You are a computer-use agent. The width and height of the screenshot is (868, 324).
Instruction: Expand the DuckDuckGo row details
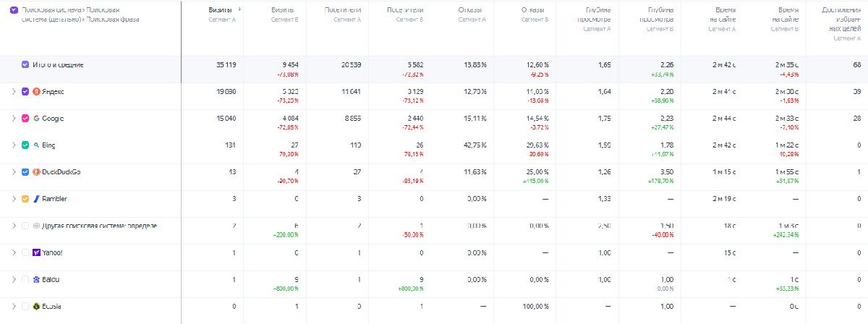click(14, 172)
